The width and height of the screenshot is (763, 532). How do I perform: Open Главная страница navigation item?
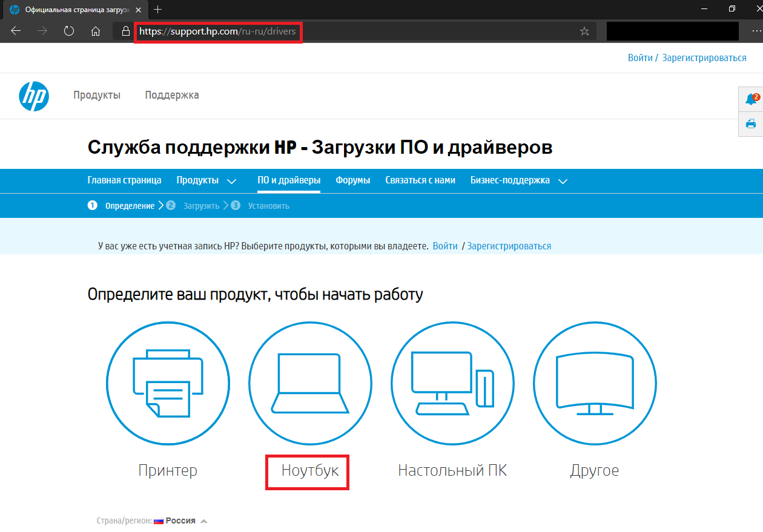125,180
